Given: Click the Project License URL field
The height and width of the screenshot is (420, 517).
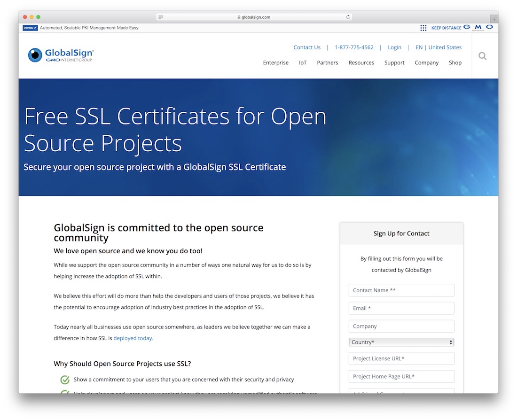Looking at the screenshot, I should [401, 358].
